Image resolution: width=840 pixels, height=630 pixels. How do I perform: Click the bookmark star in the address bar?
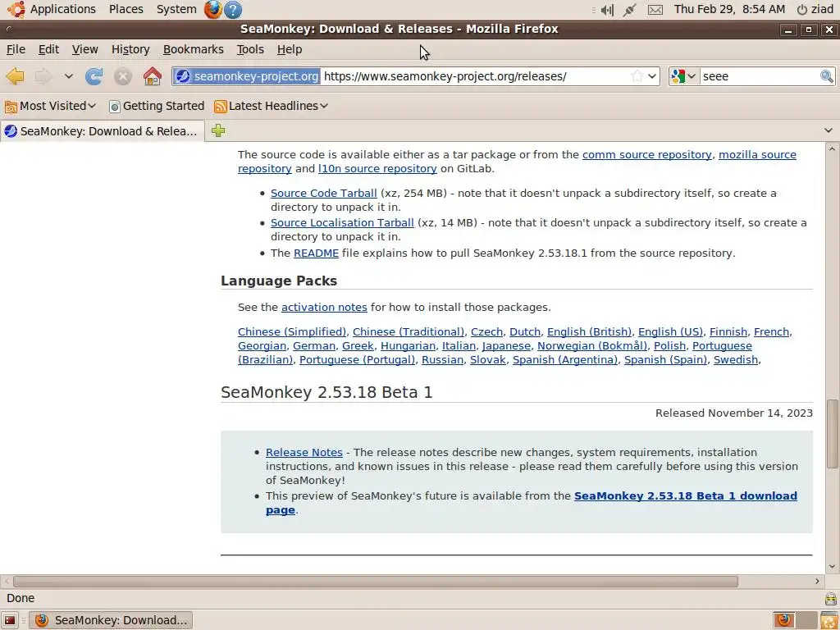pos(637,76)
